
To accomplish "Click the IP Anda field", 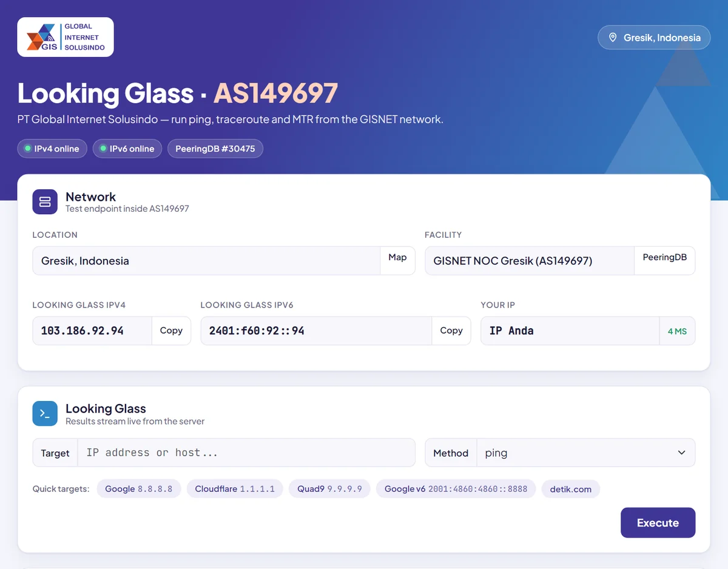I will click(570, 331).
